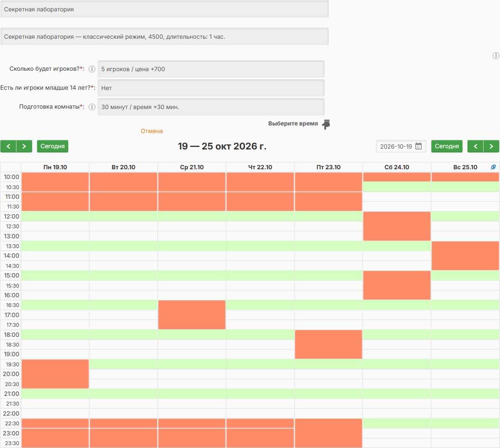Select the "Сб 24.10" day header

pos(397,167)
